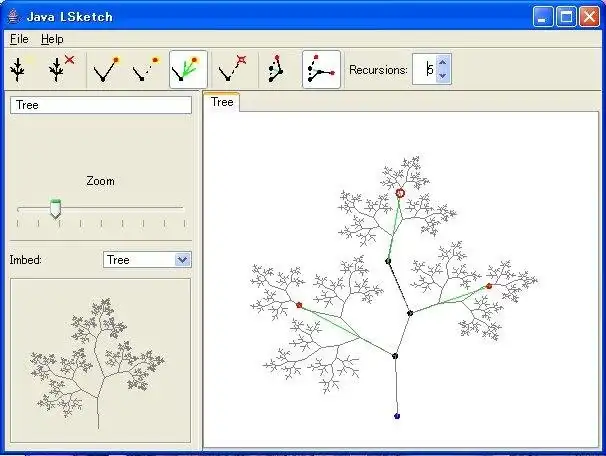This screenshot has width=606, height=456.
Task: Toggle the show skeleton nodes tool
Action: [x=321, y=70]
